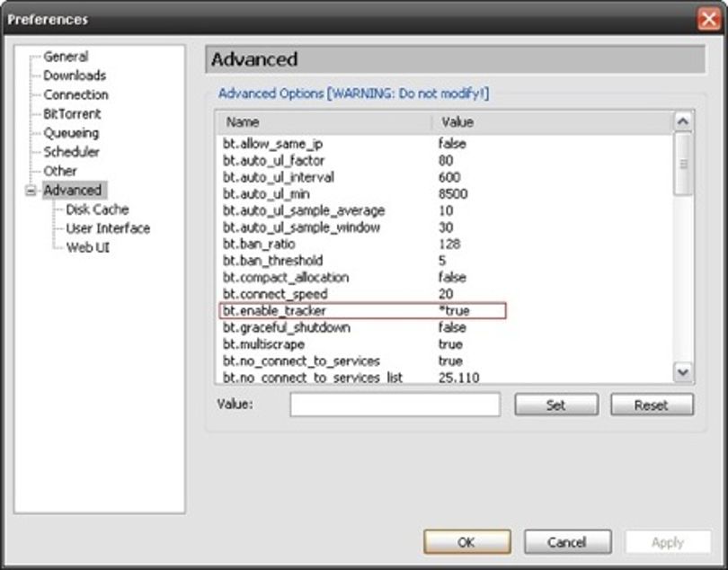Select User Interface sub-item
This screenshot has width=728, height=570.
coord(108,228)
